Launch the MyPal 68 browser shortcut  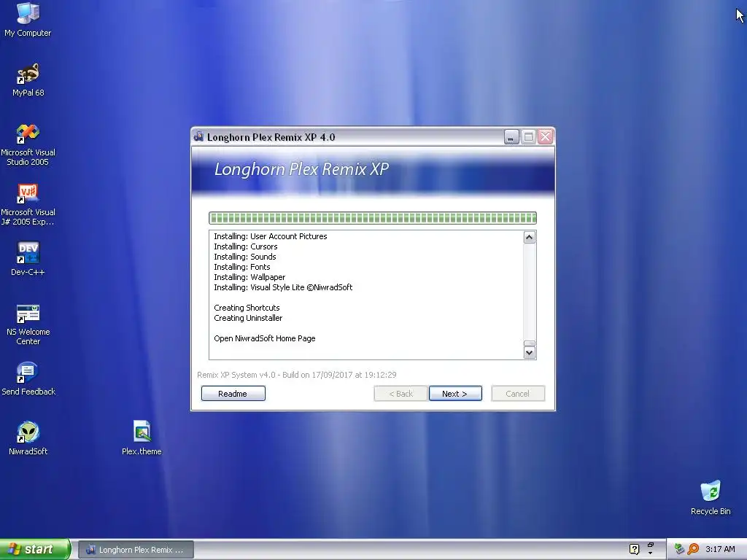(28, 79)
